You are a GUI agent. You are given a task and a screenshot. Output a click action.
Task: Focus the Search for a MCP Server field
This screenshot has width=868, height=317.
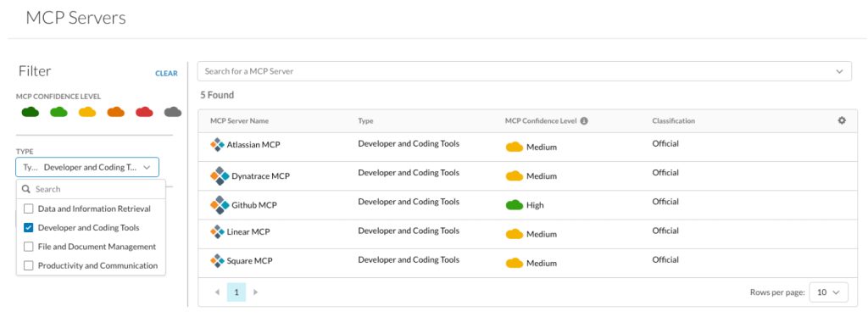(x=524, y=71)
